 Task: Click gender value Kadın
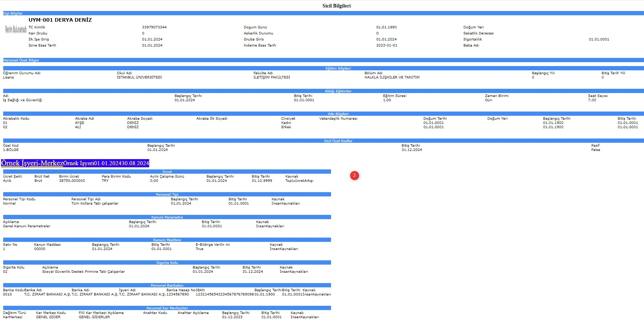click(x=286, y=123)
